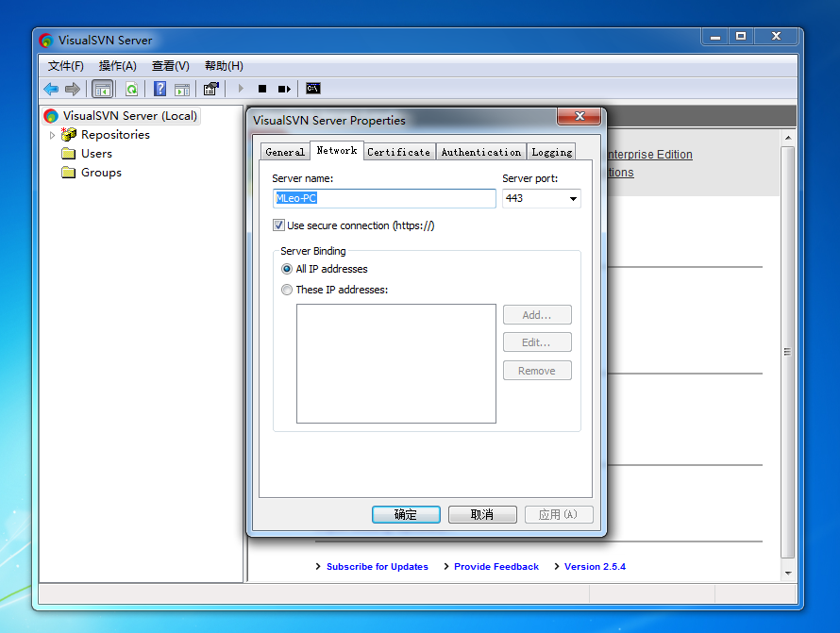Click the Remove button
840x633 pixels.
point(537,371)
